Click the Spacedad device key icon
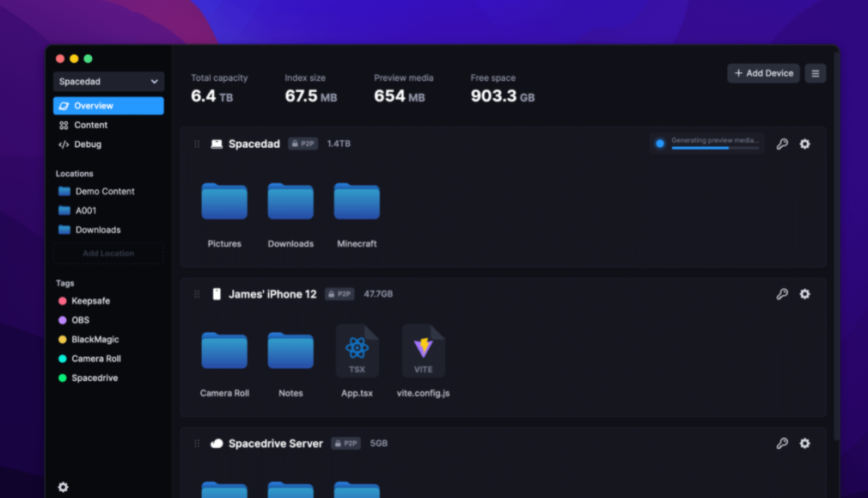This screenshot has height=498, width=868. click(782, 144)
